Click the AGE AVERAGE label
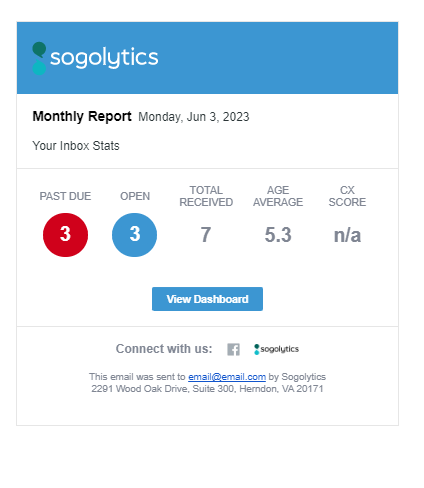This screenshot has width=424, height=488. click(278, 196)
